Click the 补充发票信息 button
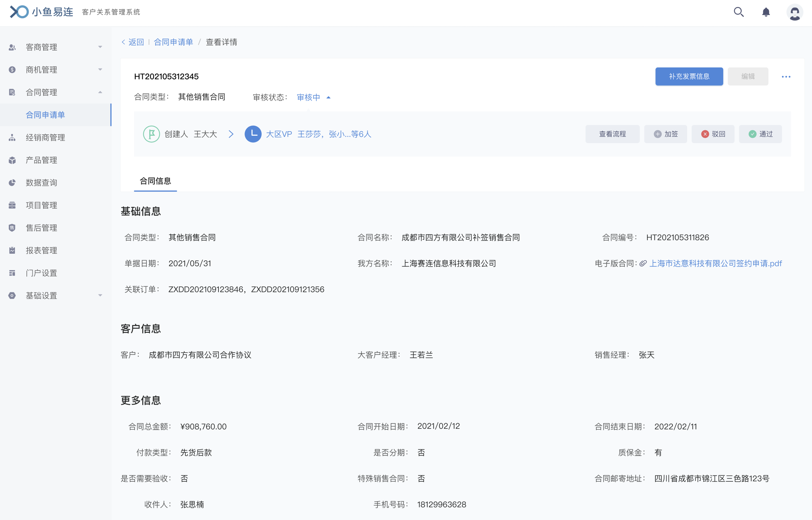Image resolution: width=812 pixels, height=520 pixels. tap(689, 77)
